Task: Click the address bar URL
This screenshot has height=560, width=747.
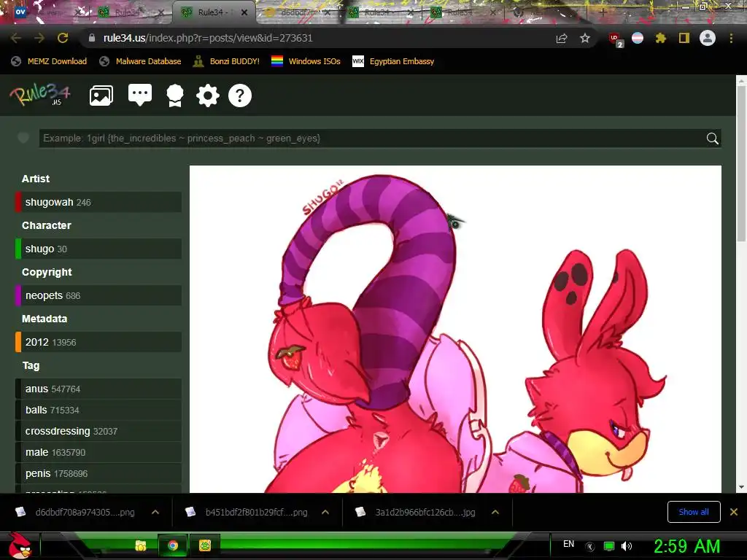Action: pos(208,38)
